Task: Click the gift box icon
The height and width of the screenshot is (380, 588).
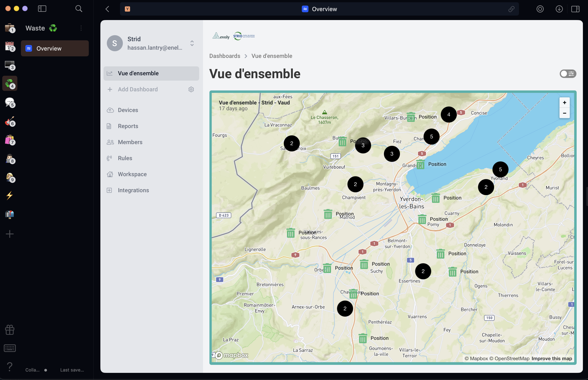Action: tap(10, 329)
